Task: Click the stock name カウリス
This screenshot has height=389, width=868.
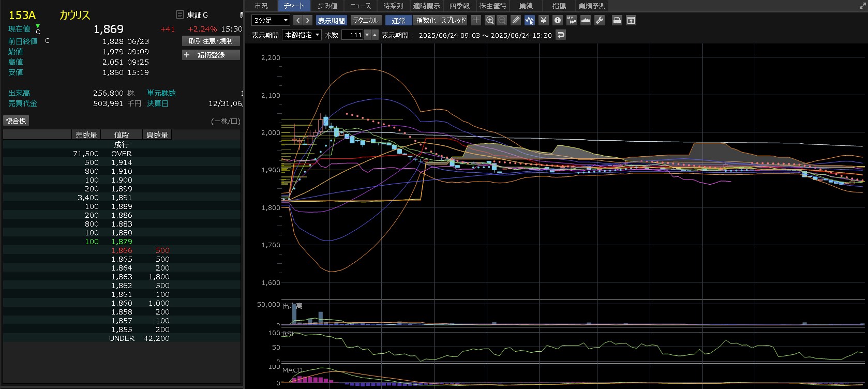Action: coord(74,15)
